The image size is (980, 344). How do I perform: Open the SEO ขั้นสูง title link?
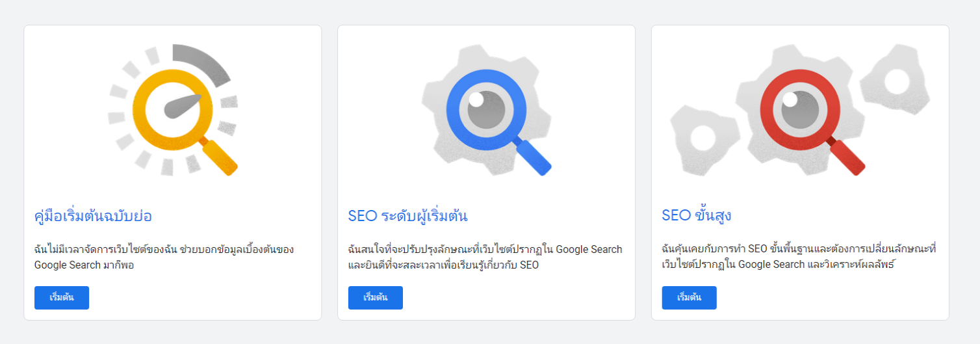coord(696,216)
